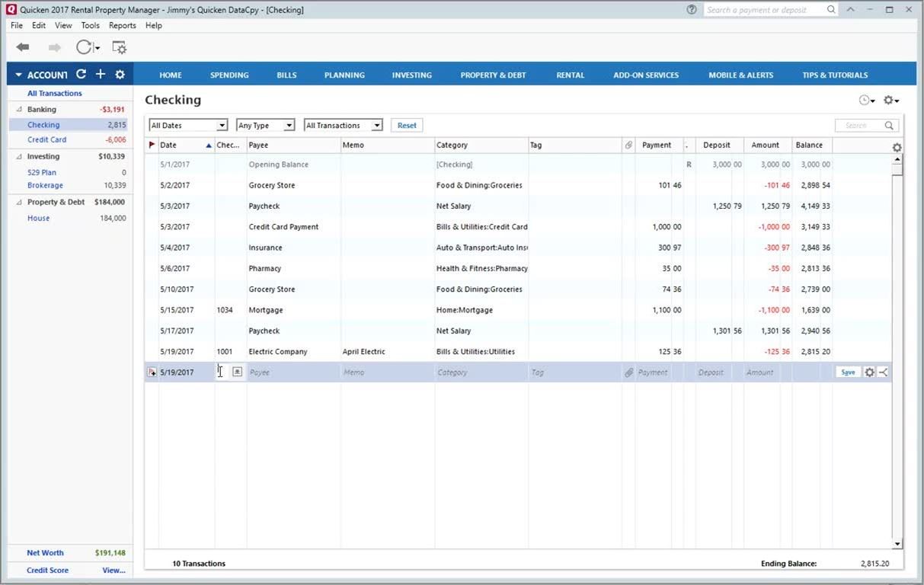Screen dimensions: 924x585
Task: Switch to the RENTAL tab
Action: coord(570,75)
